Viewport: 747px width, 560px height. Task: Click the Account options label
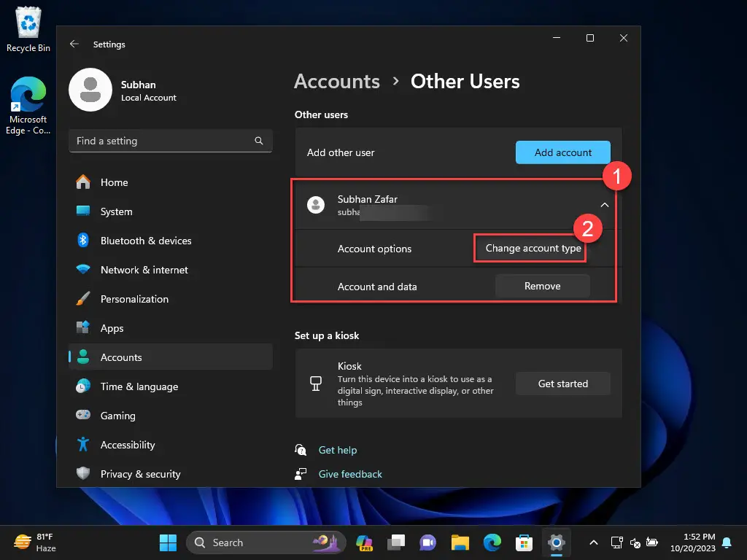tap(374, 249)
